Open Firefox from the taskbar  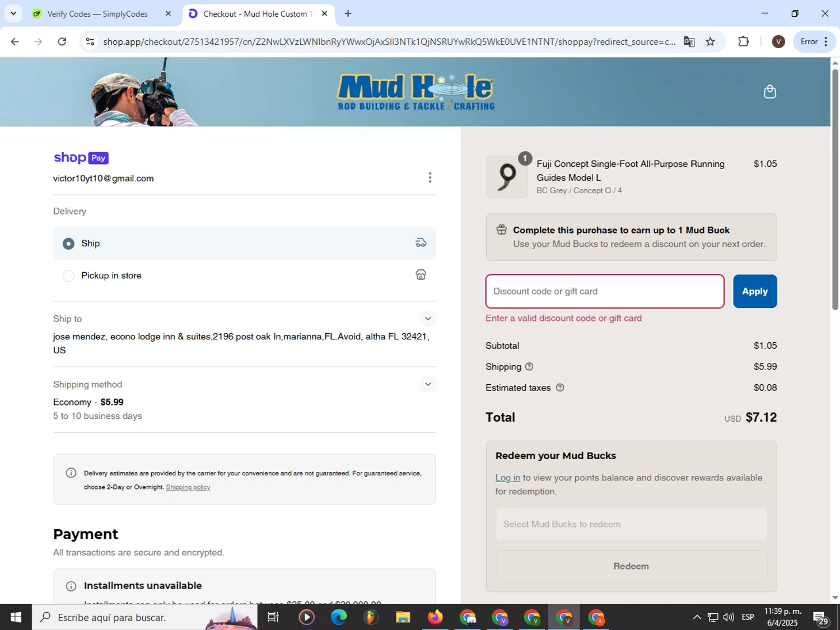click(435, 617)
